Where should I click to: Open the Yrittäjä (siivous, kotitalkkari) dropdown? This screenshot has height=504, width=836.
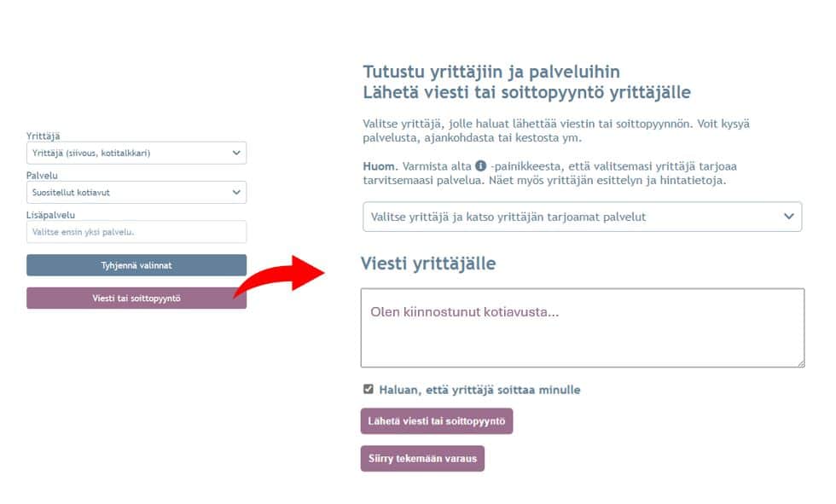pyautogui.click(x=136, y=153)
